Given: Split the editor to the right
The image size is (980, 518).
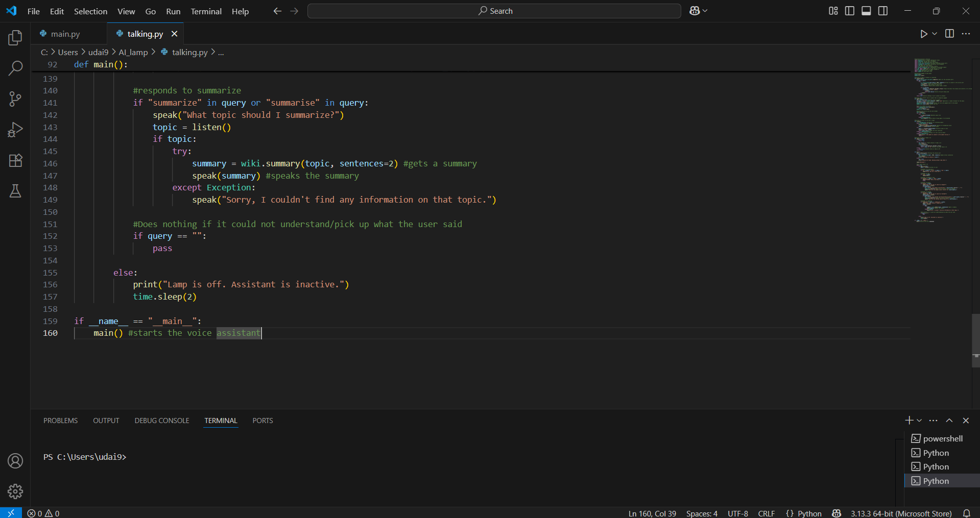Looking at the screenshot, I should coord(949,34).
